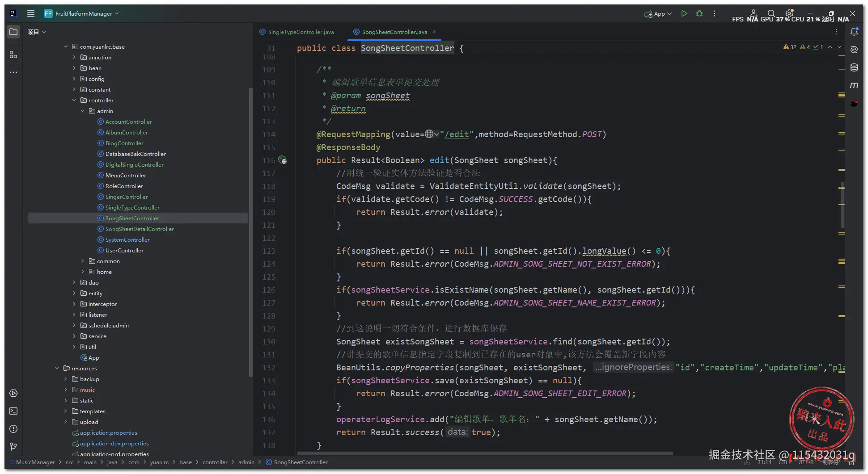Expand the service package folder
Viewport: 868px width, 474px height.
click(74, 336)
